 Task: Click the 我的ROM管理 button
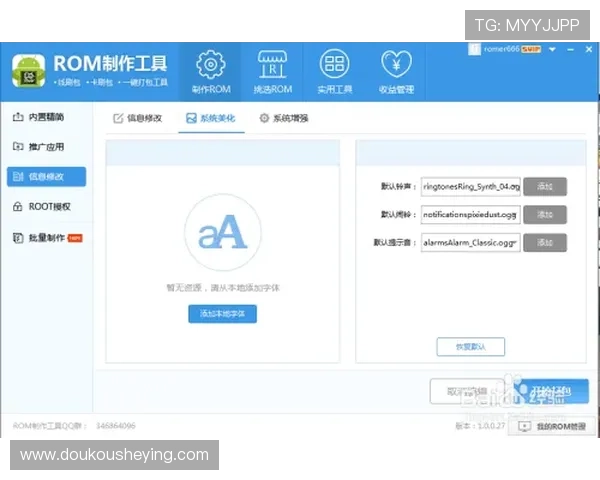point(553,426)
